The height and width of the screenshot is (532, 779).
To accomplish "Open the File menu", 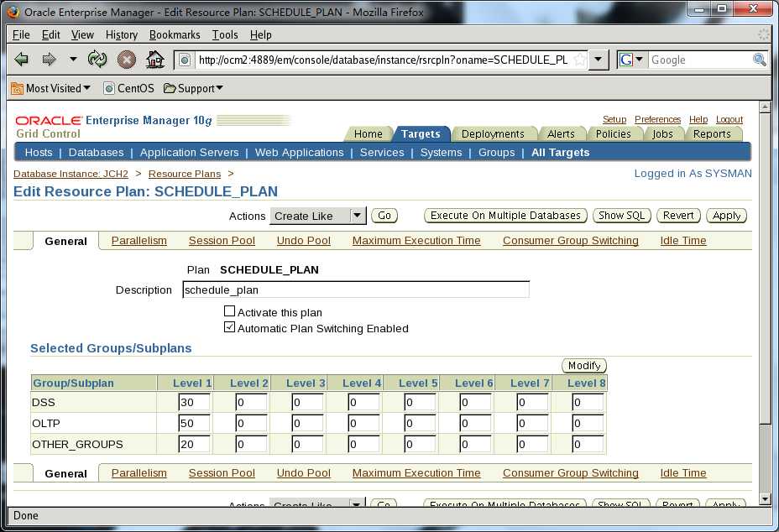I will [21, 34].
